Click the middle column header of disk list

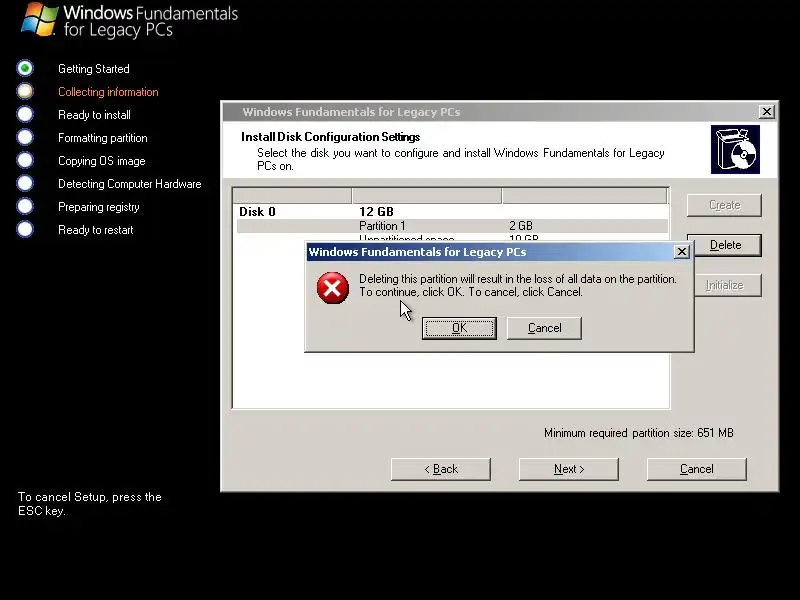pyautogui.click(x=427, y=195)
